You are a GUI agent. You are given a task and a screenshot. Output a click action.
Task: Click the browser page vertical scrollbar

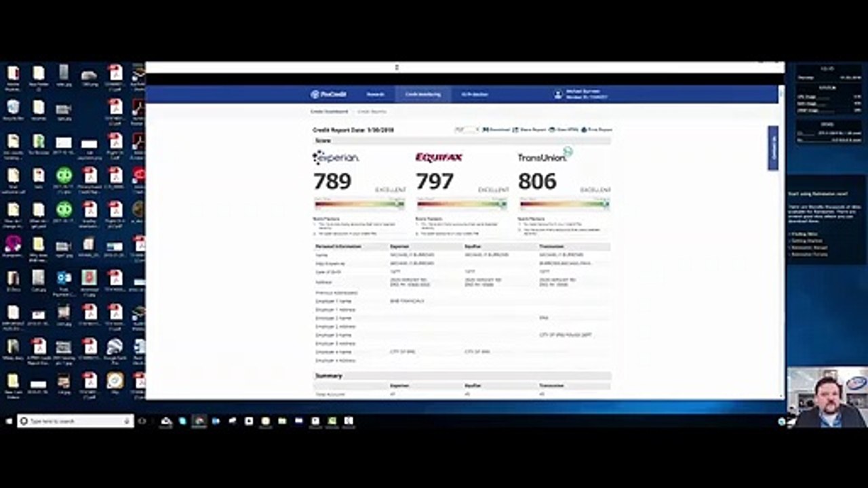781,241
